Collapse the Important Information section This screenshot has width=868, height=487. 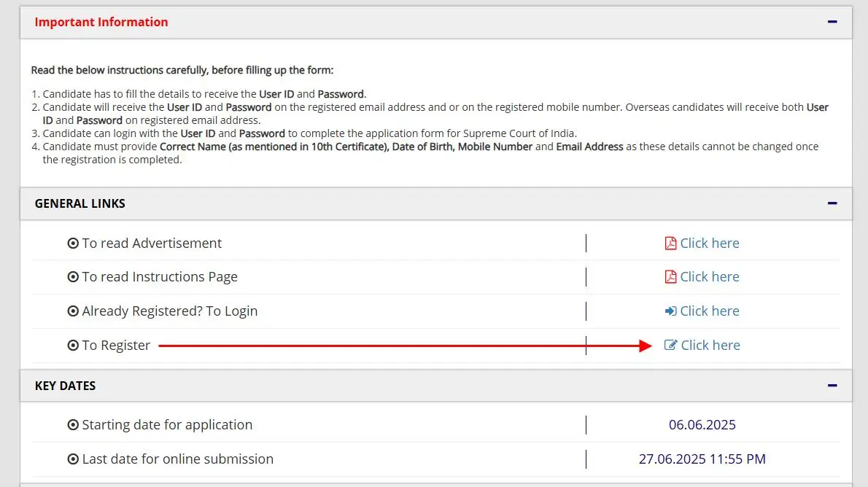click(x=832, y=22)
